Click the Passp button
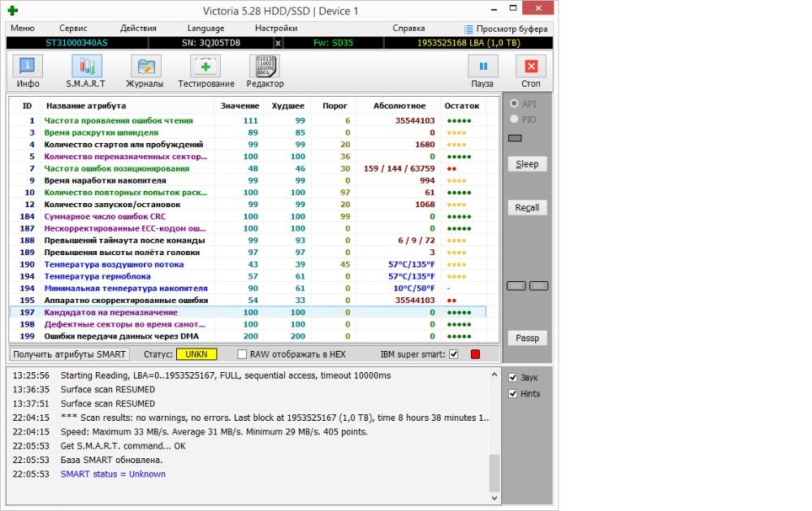The height and width of the screenshot is (511, 812). tap(527, 338)
